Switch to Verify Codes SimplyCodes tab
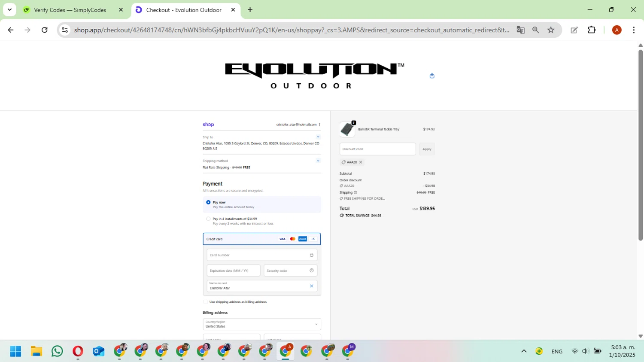Viewport: 644px width, 362px height. pos(70,10)
